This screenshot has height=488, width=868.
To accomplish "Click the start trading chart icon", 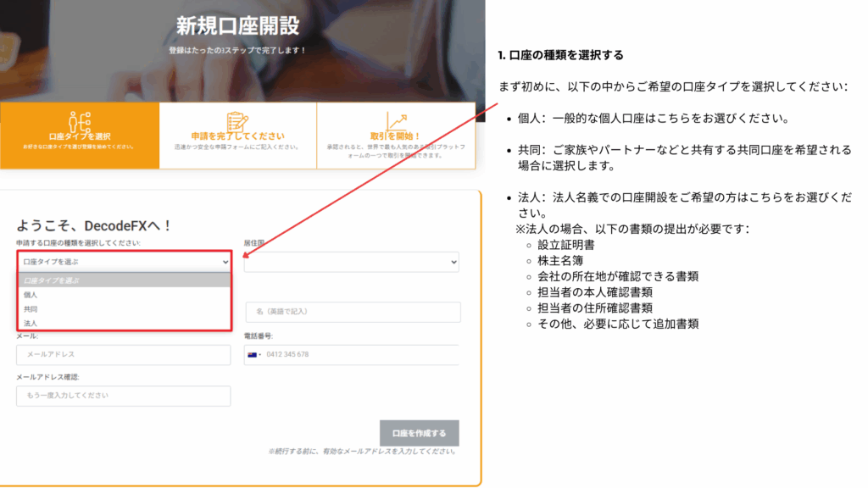I will 395,120.
